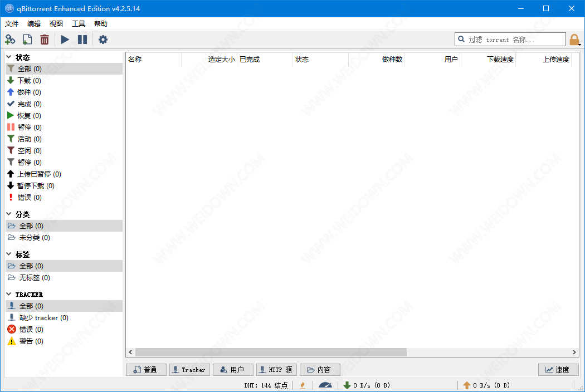Click the delete torrent trash icon
Screen dimensions: 585x392
[x=45, y=40]
